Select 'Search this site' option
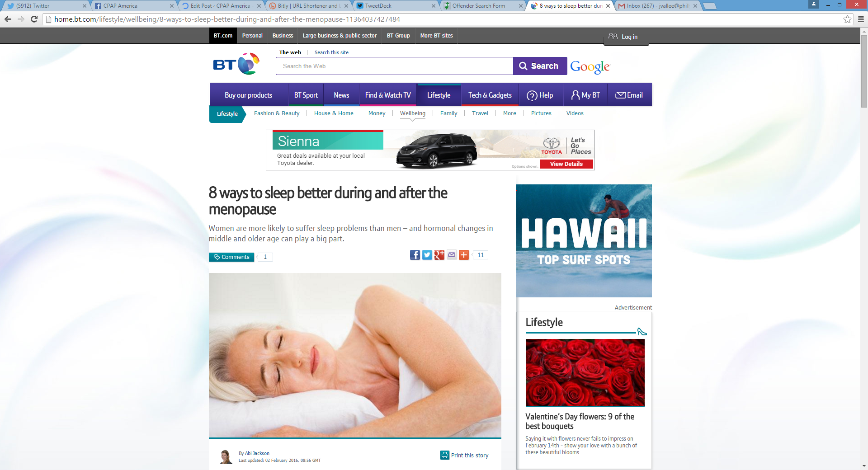This screenshot has height=470, width=868. coord(331,52)
